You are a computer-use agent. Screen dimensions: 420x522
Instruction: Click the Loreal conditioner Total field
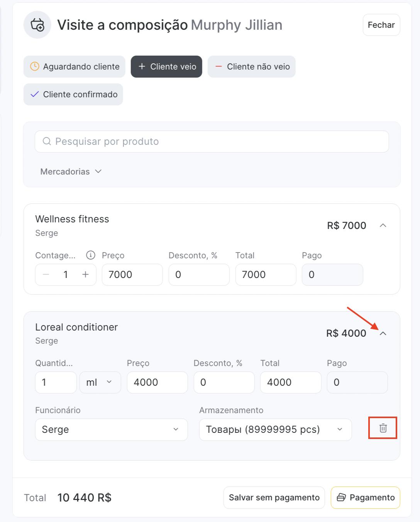[x=291, y=382]
